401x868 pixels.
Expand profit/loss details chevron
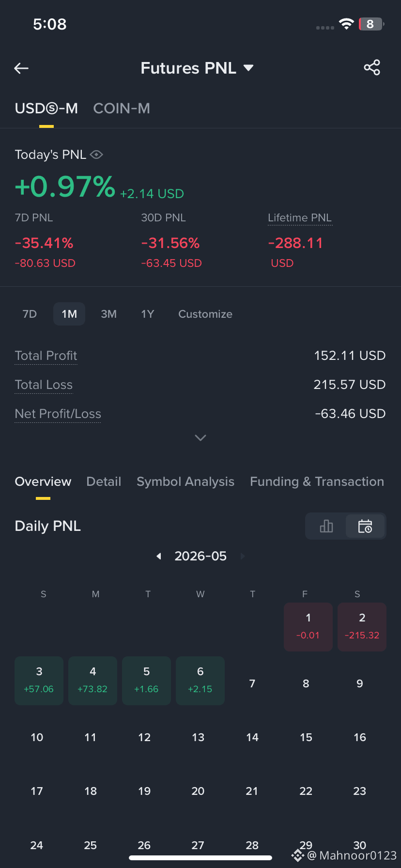[x=200, y=437]
